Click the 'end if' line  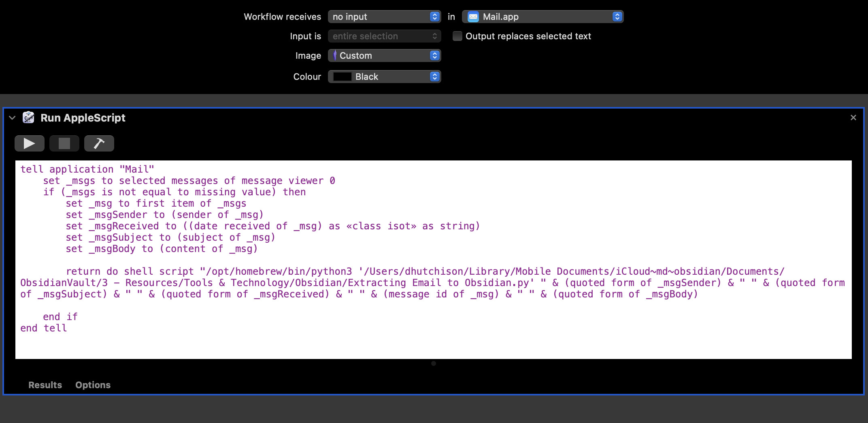(60, 317)
